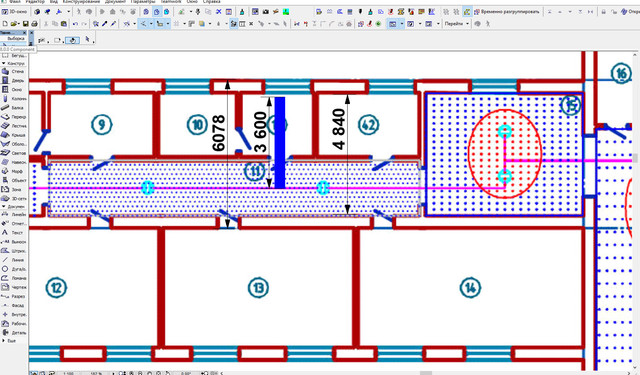640x375 pixels.
Task: Click the Save (floppy disk) icon
Action: [x=25, y=24]
